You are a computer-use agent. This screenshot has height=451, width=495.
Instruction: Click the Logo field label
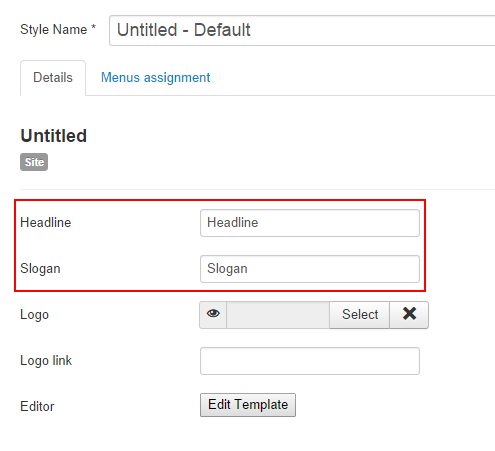(34, 315)
